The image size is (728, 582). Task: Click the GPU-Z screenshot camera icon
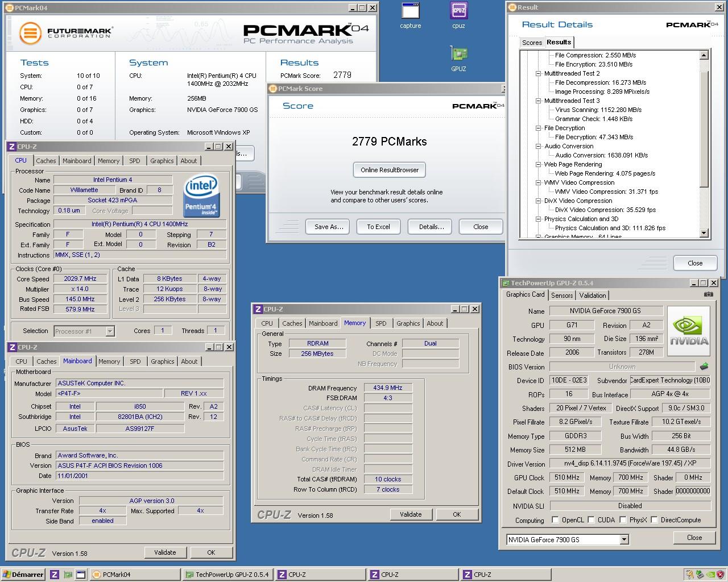click(x=708, y=294)
